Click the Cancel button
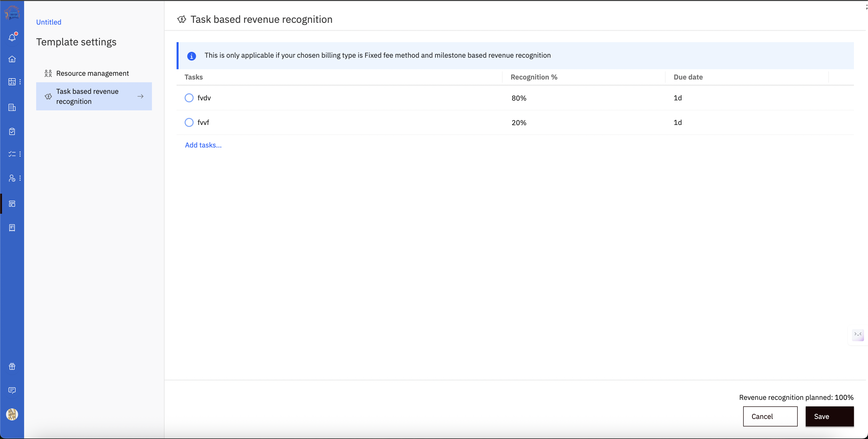The height and width of the screenshot is (439, 868). coord(770,416)
